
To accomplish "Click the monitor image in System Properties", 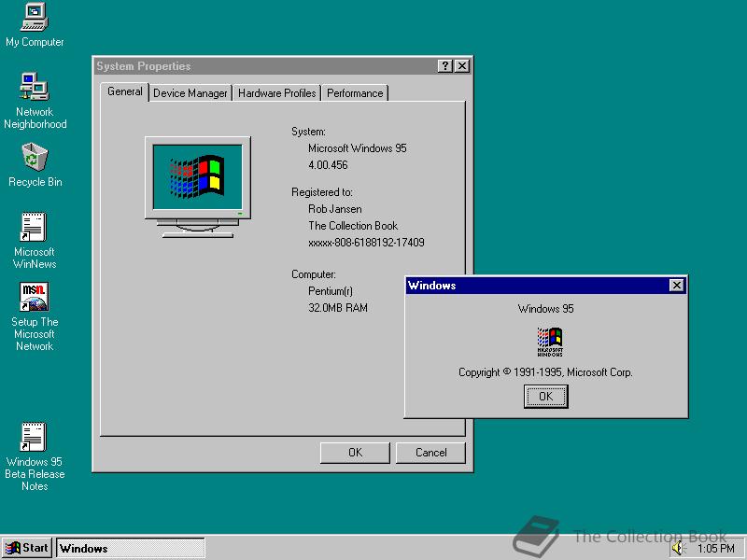I will (198, 187).
